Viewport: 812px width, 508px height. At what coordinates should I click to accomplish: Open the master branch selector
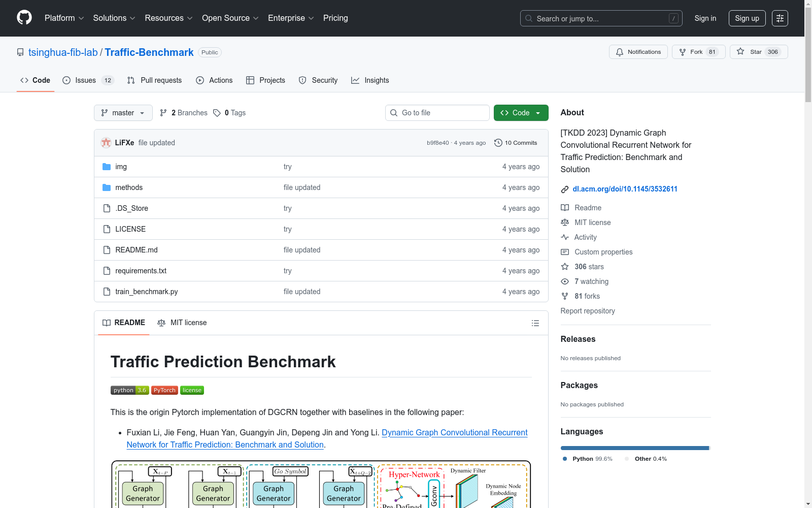tap(123, 113)
